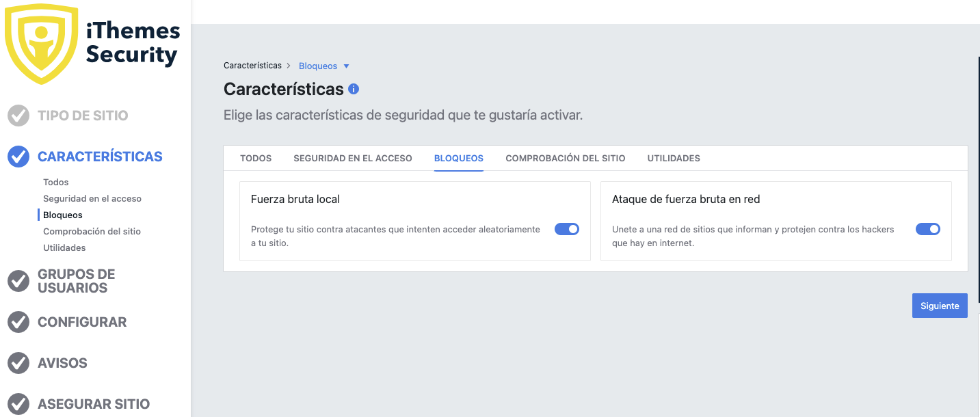The image size is (980, 417).
Task: Select the Bloqueos breadcrumb label
Action: click(318, 66)
